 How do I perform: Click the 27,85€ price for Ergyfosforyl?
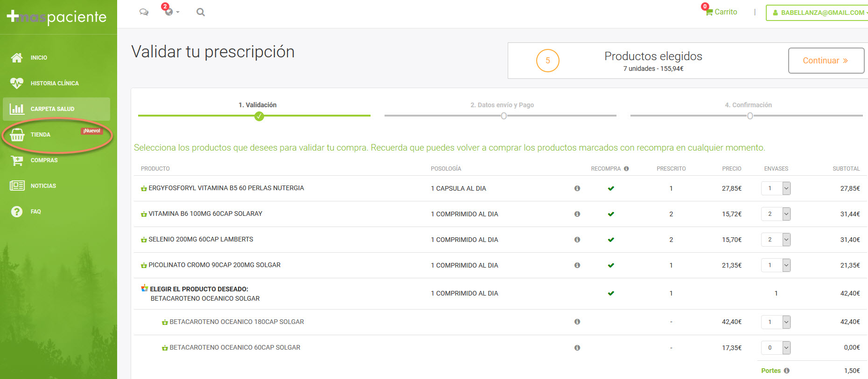coord(732,188)
